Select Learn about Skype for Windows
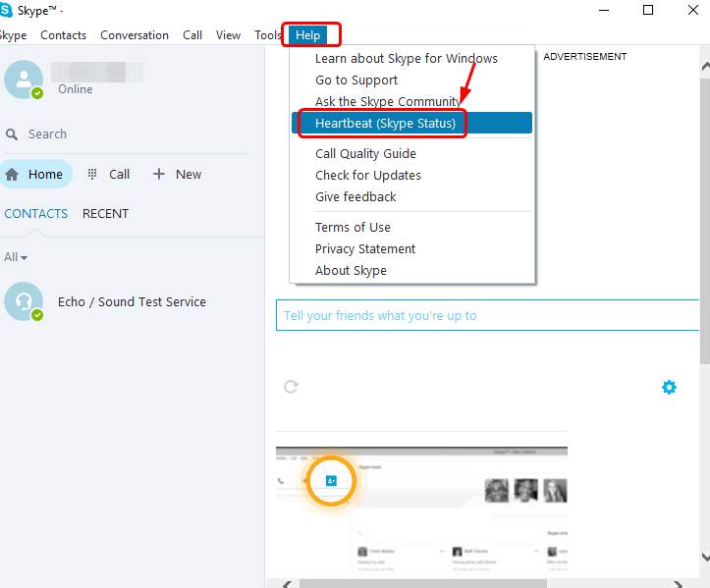Screen dimensions: 710x588 (x=407, y=58)
